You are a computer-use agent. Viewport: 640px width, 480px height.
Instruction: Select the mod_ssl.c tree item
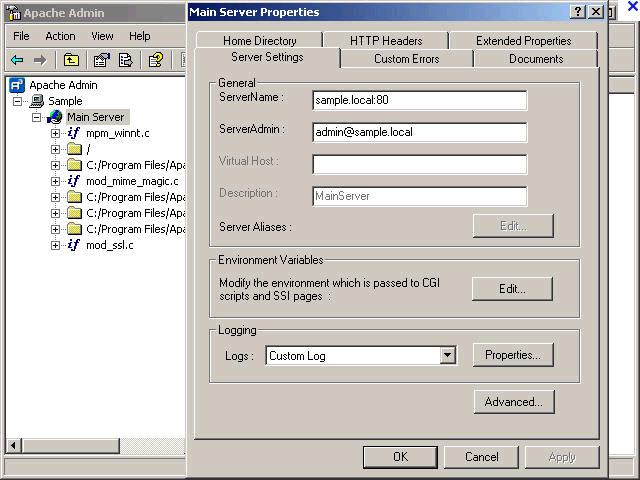pos(109,245)
